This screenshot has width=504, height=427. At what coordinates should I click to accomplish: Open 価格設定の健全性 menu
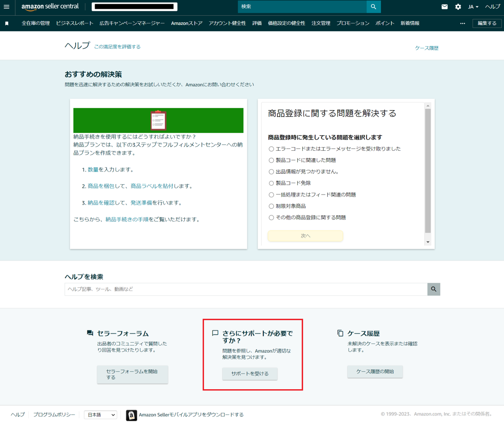[x=287, y=23]
